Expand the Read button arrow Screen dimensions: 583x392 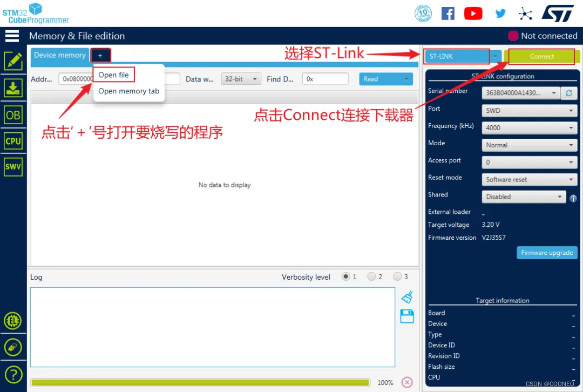point(406,79)
